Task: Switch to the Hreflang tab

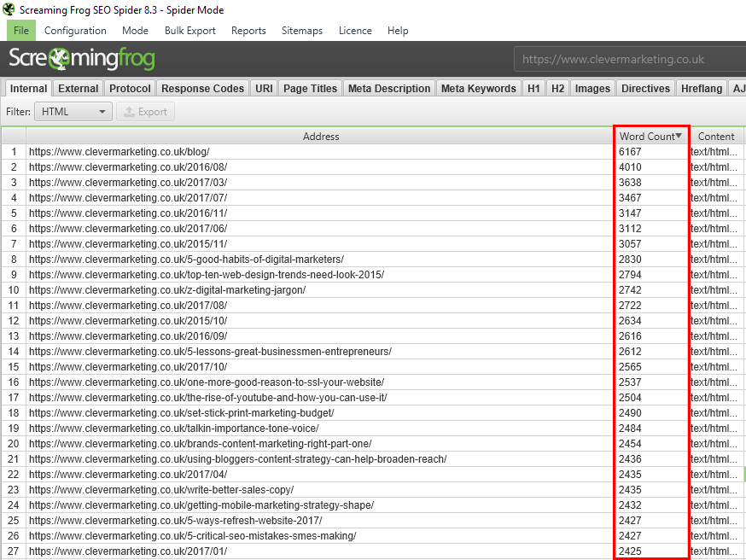Action: (x=702, y=89)
